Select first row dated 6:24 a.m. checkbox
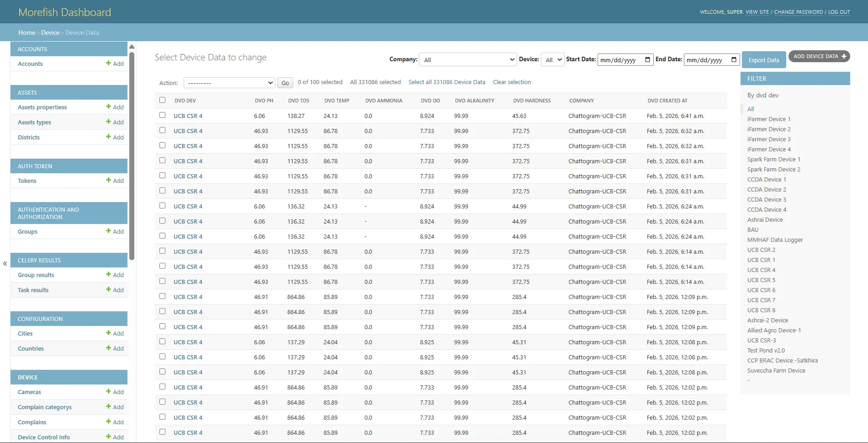This screenshot has width=868, height=443. pyautogui.click(x=162, y=206)
